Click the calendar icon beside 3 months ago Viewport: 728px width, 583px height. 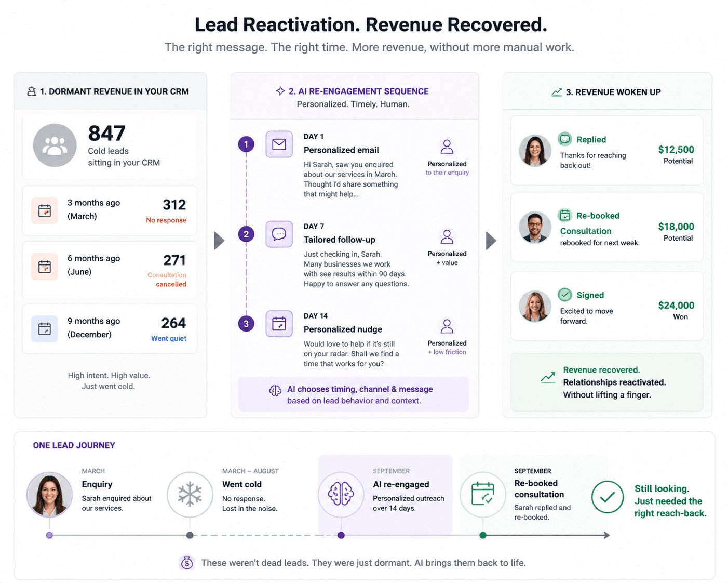coord(45,210)
